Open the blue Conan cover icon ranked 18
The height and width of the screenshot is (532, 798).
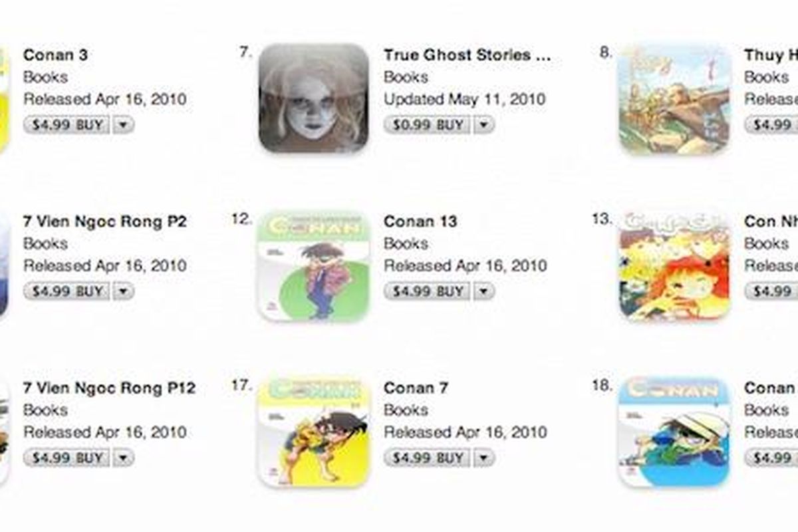pyautogui.click(x=674, y=432)
